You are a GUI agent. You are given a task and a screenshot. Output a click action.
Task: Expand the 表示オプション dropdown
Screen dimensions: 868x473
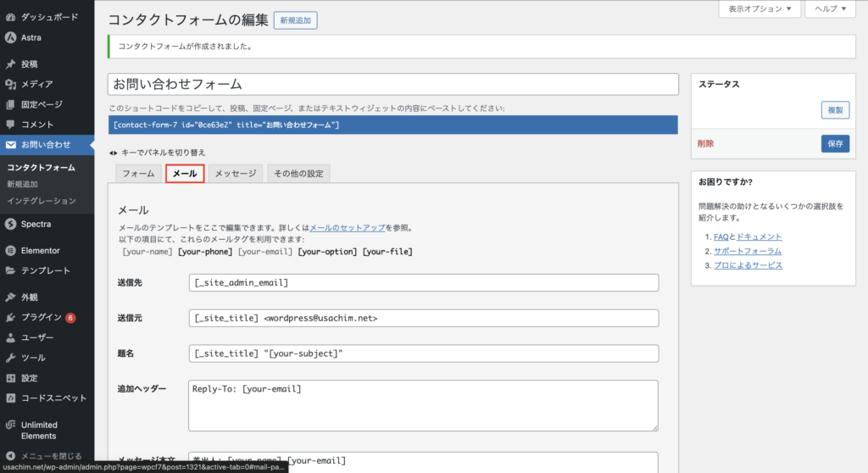point(759,8)
